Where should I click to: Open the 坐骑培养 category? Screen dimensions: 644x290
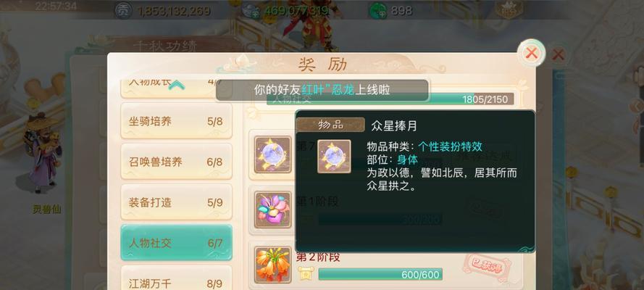tap(176, 121)
